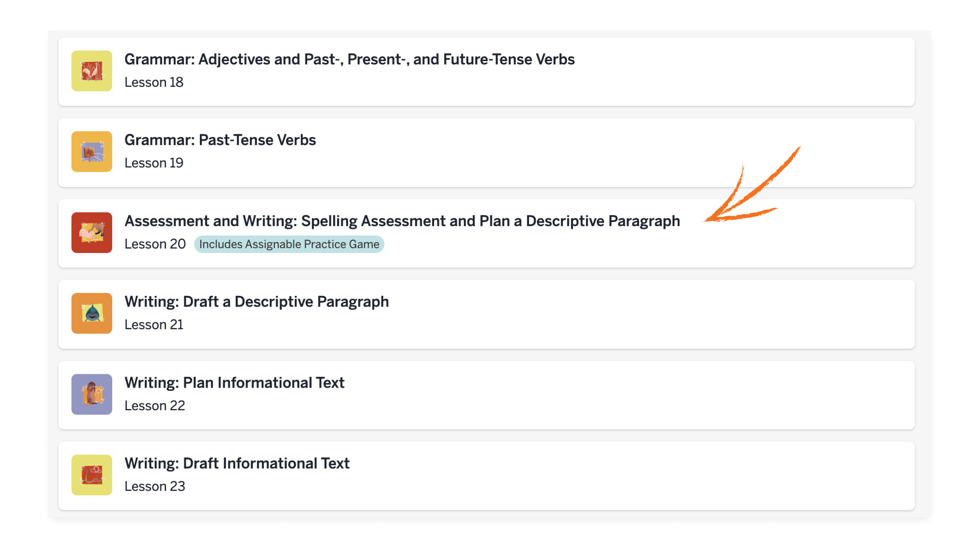Viewport: 980px width, 548px height.
Task: Click the Lesson 21 card background
Action: (x=612, y=313)
